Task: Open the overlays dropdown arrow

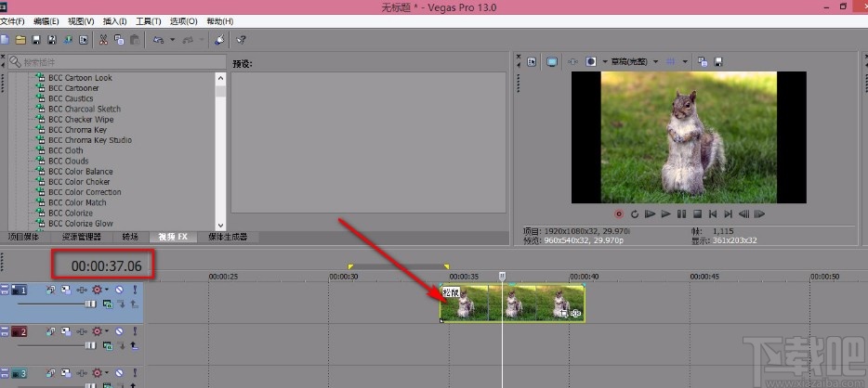Action: tap(685, 62)
